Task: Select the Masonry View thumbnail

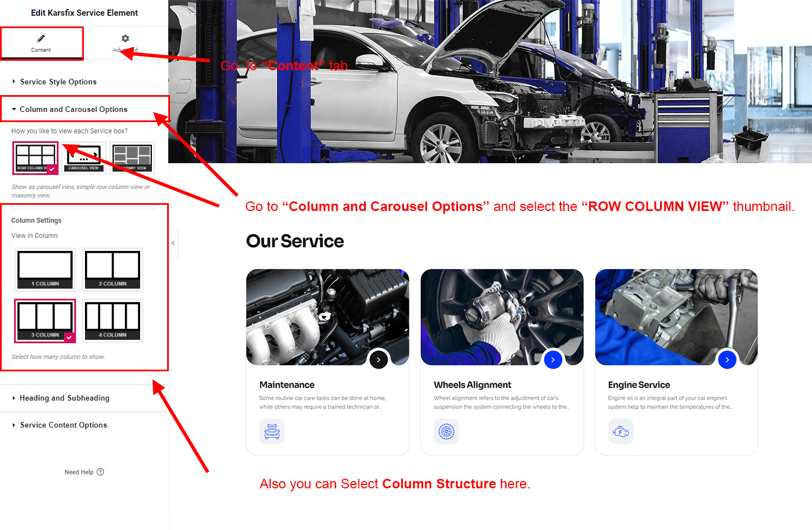Action: pyautogui.click(x=132, y=158)
